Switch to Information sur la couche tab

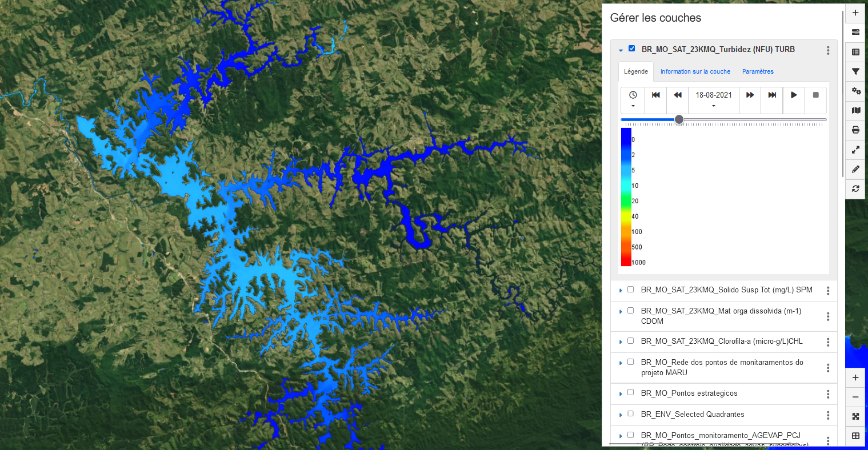pyautogui.click(x=695, y=71)
